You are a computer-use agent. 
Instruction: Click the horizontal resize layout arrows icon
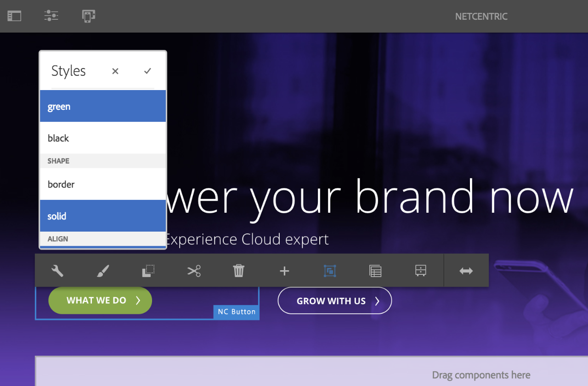coord(466,271)
